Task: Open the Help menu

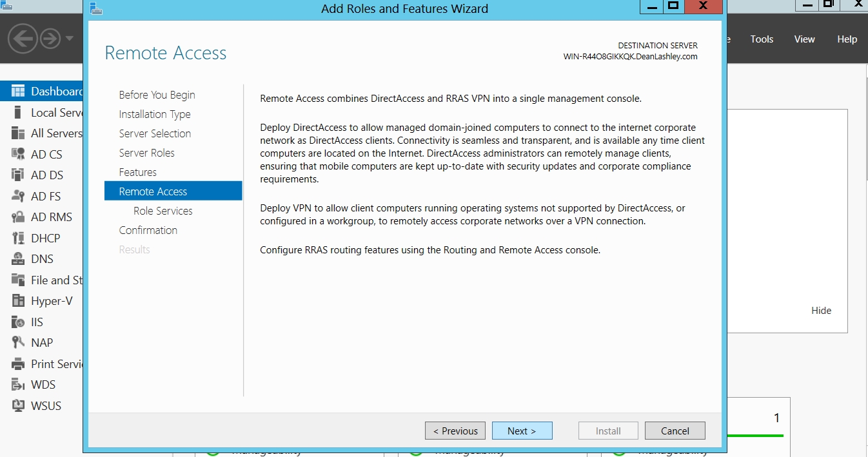Action: [847, 39]
